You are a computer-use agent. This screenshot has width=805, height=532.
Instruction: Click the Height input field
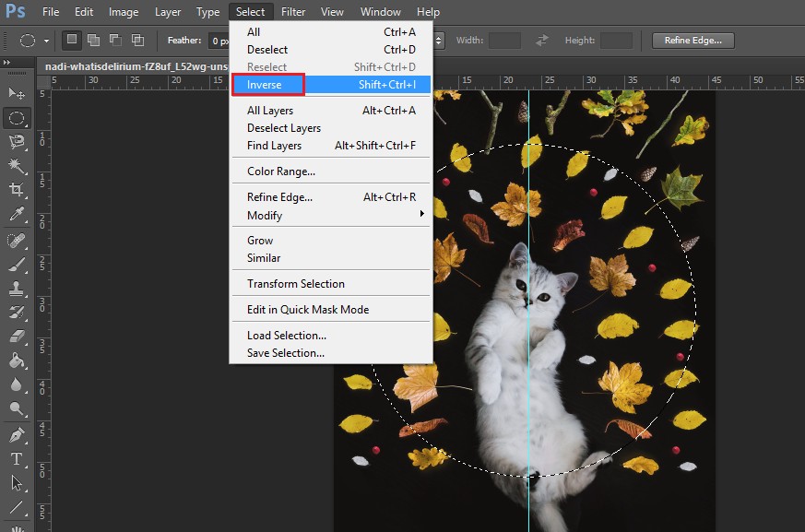point(616,40)
